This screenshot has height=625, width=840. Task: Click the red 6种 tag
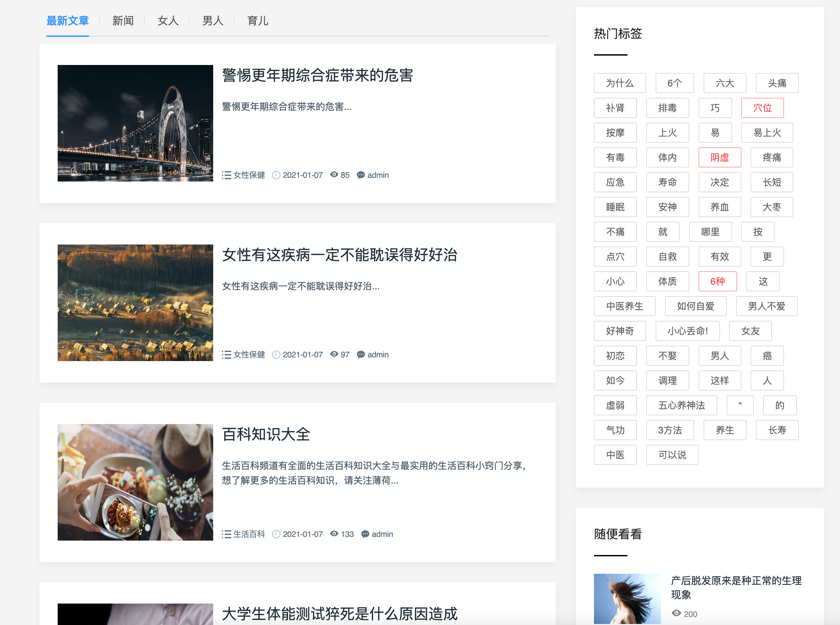tap(717, 281)
